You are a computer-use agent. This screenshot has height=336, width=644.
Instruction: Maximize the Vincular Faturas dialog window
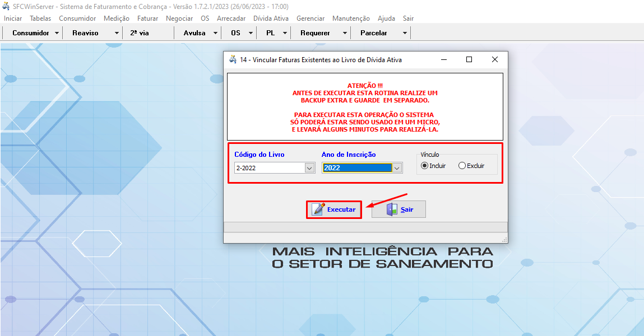pos(469,60)
